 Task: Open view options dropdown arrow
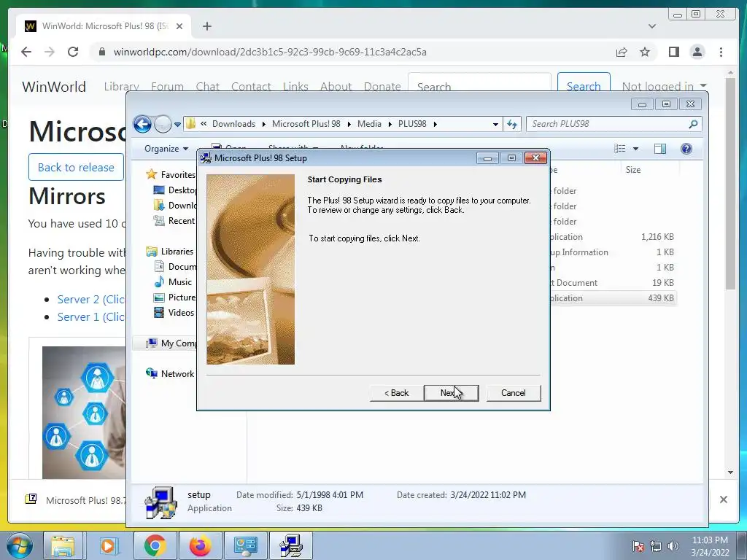pos(635,149)
